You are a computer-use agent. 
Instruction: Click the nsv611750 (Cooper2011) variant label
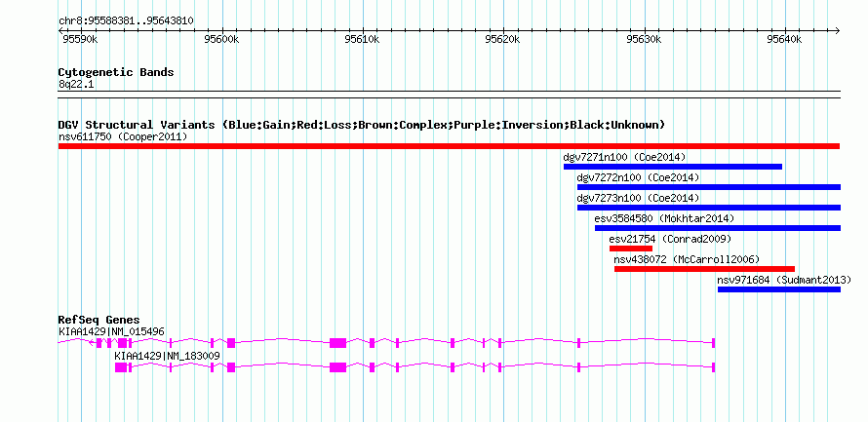click(x=123, y=136)
